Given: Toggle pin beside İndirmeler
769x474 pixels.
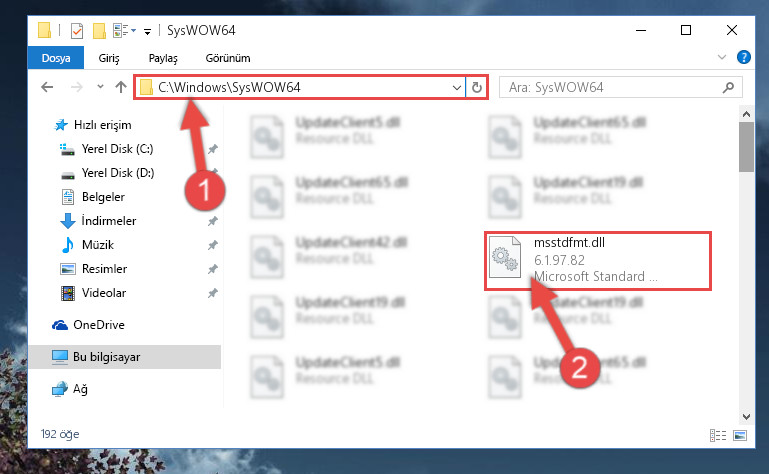Looking at the screenshot, I should coord(213,221).
